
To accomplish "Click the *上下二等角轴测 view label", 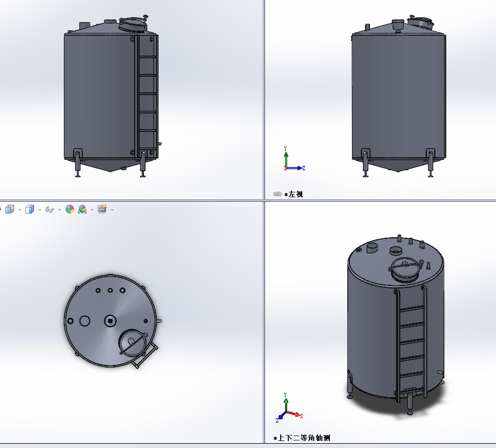I will coord(302,438).
